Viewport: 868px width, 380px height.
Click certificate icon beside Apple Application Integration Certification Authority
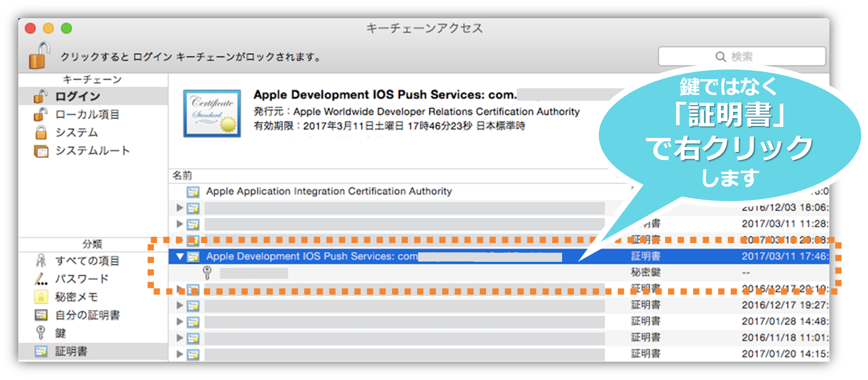pyautogui.click(x=193, y=192)
